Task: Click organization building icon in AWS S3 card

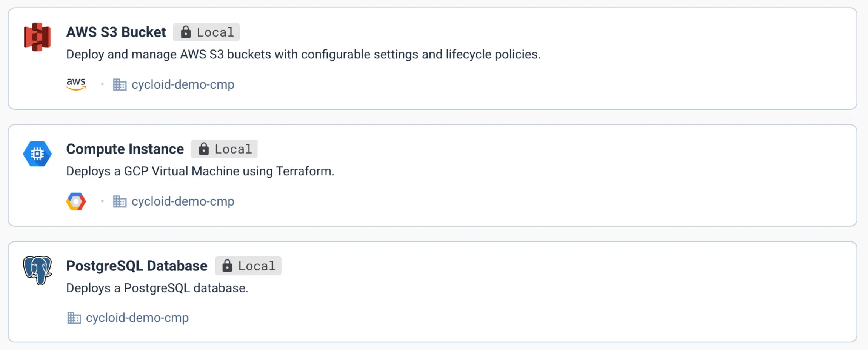Action: coord(120,84)
